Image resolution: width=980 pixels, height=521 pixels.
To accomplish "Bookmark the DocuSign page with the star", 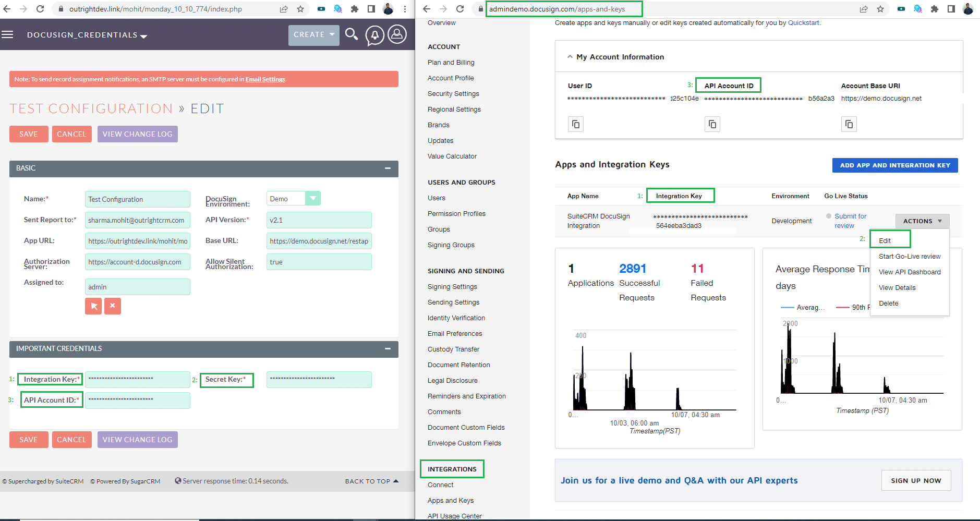I will [x=880, y=9].
